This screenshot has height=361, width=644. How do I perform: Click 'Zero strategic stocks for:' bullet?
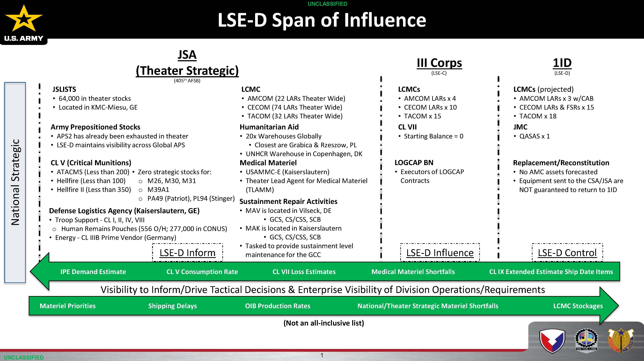(175, 172)
